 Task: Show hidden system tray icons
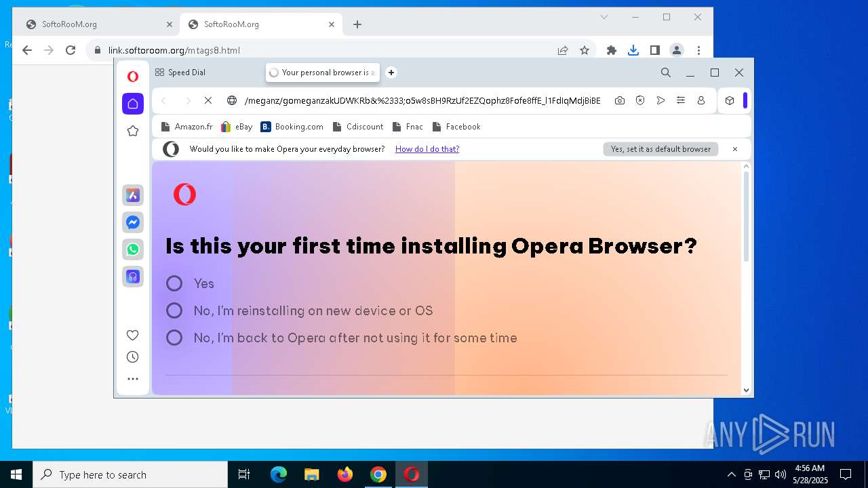click(731, 474)
